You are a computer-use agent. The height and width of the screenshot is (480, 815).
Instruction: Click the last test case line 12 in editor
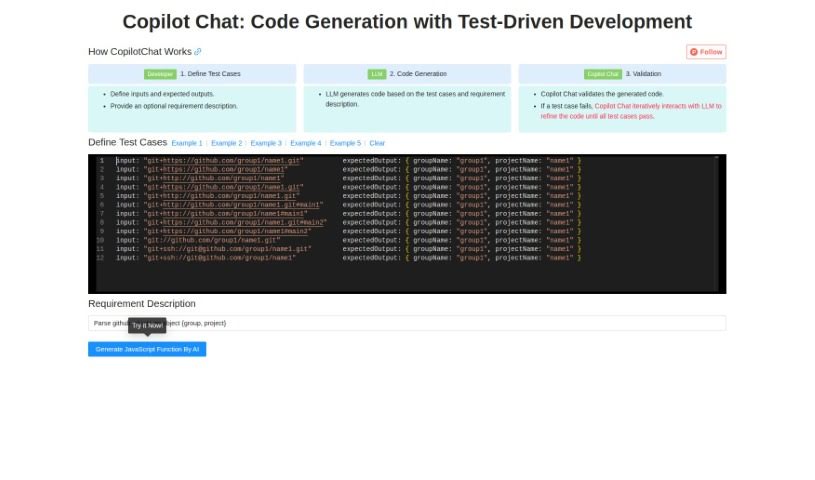(347, 258)
